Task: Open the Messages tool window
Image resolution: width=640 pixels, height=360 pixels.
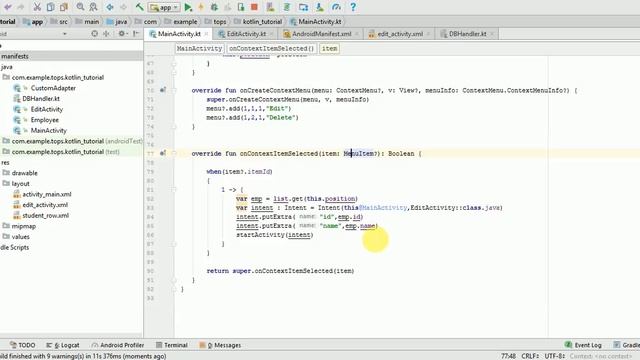Action: (x=220, y=345)
